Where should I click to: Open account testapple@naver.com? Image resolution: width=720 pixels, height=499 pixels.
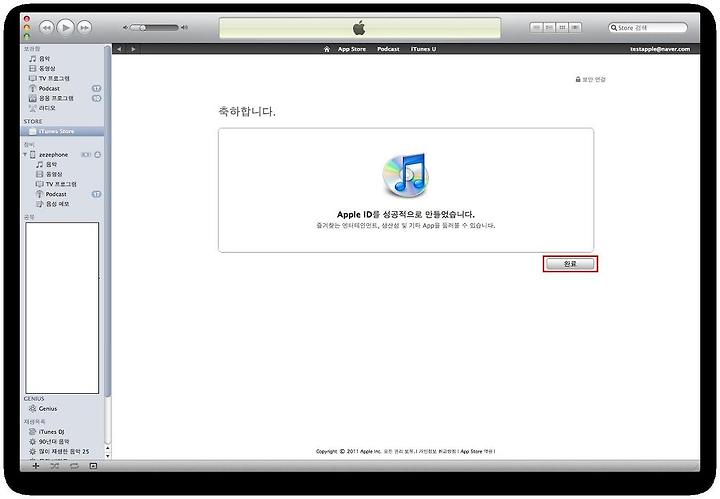point(660,49)
